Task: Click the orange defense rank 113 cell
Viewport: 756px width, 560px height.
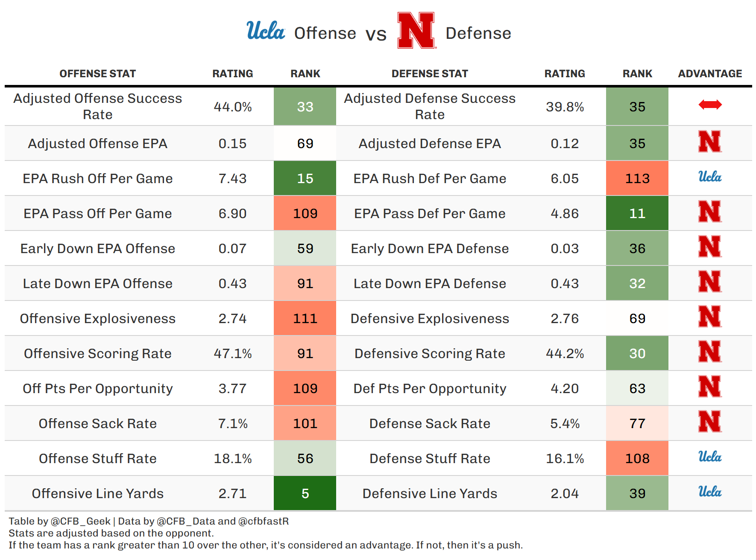Action: (x=637, y=178)
